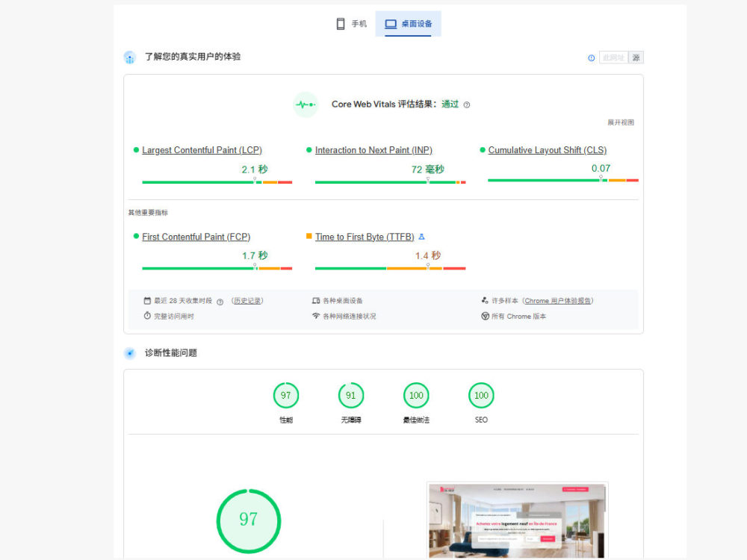Image resolution: width=747 pixels, height=560 pixels.
Task: Click the 其他重要指标 label
Action: point(148,212)
